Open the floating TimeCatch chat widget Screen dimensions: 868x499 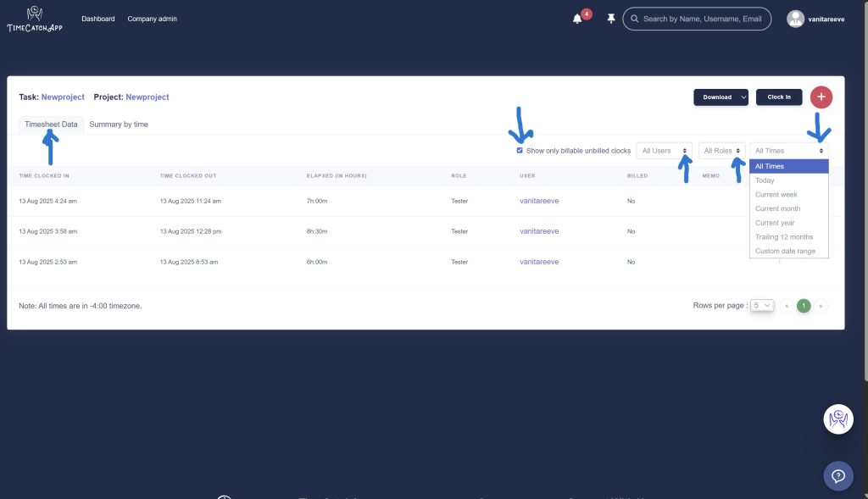[837, 419]
